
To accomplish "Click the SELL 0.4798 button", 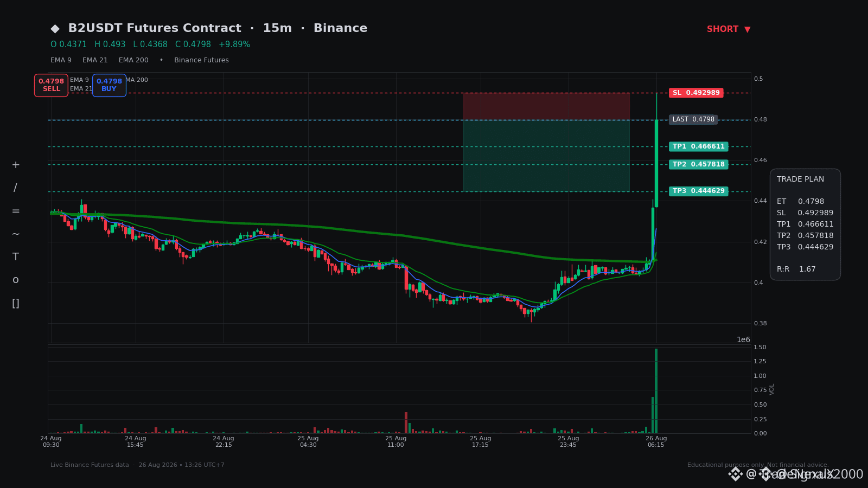I will (x=51, y=85).
